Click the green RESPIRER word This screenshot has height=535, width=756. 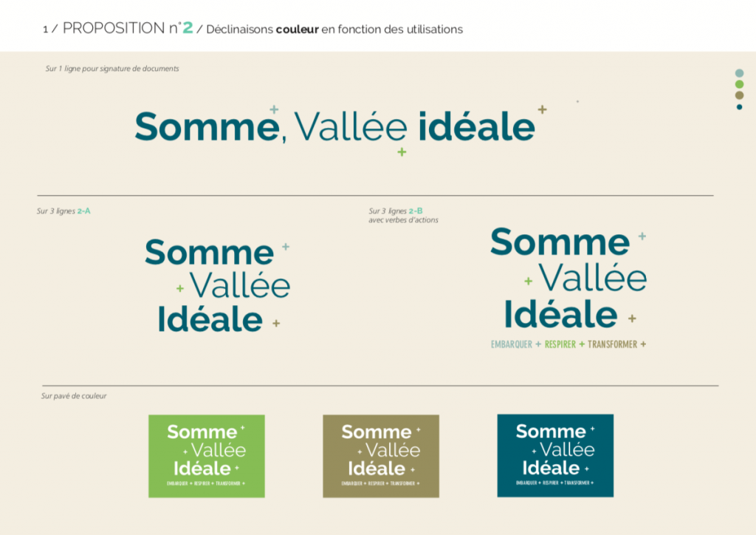coord(560,344)
